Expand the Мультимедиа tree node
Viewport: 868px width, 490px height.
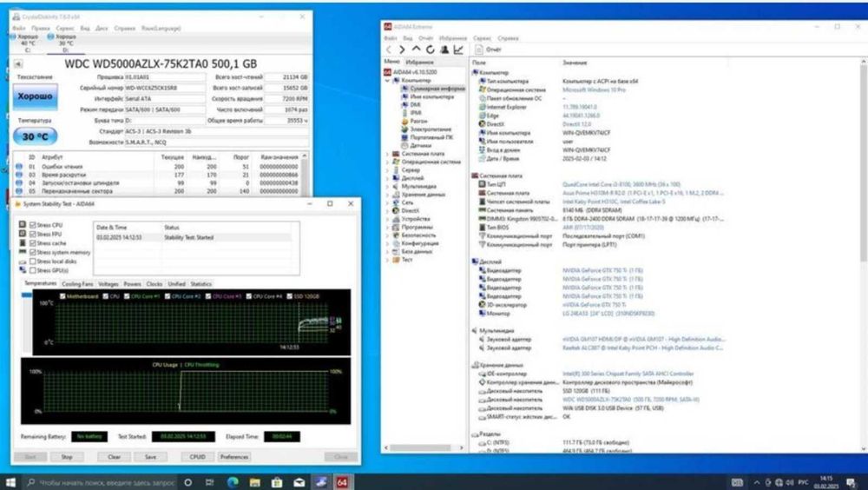[387, 186]
